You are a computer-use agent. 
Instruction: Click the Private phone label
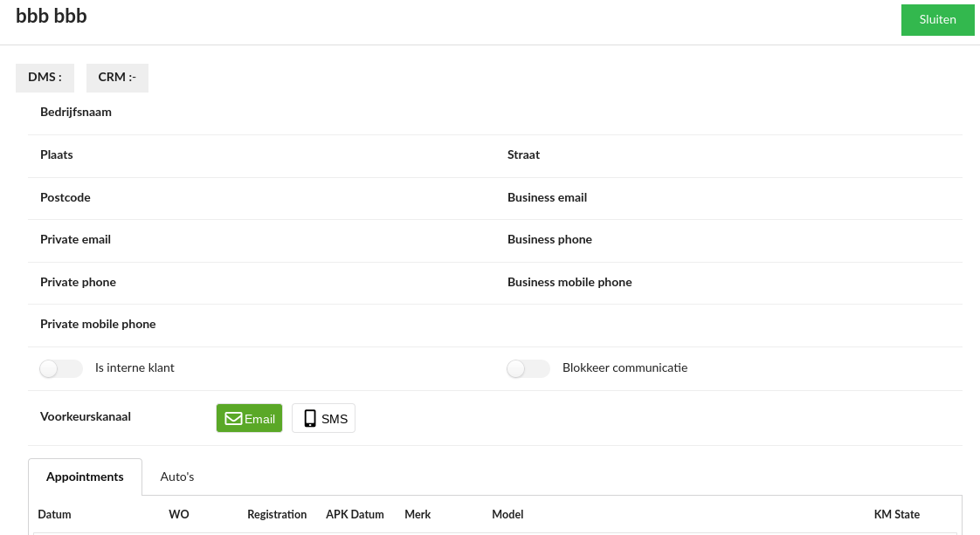pyautogui.click(x=78, y=282)
